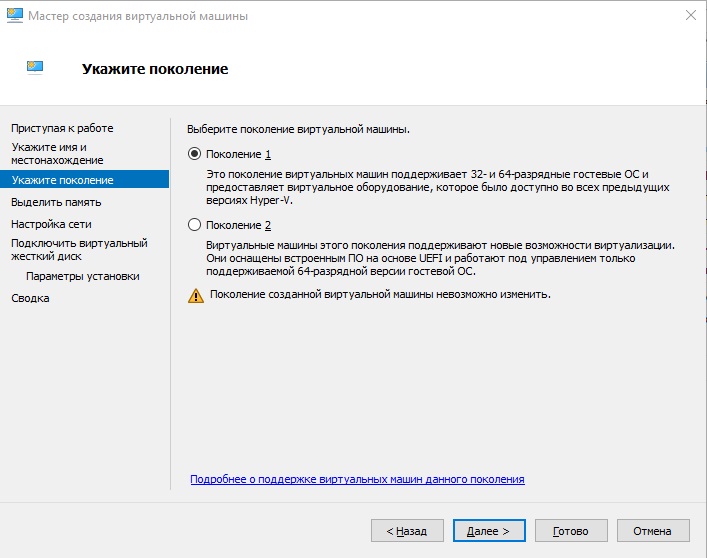707x558 pixels.
Task: Click the wizard icon in title bar
Action: pos(15,16)
